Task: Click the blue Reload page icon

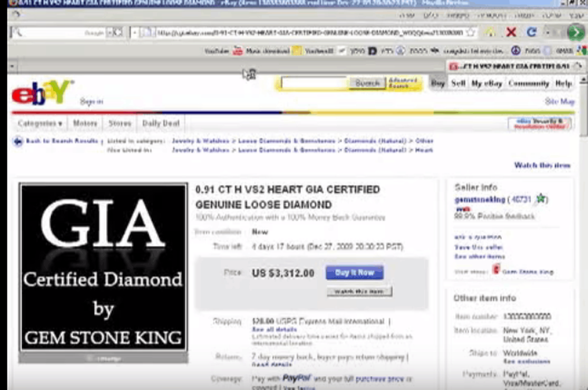Action: point(532,32)
